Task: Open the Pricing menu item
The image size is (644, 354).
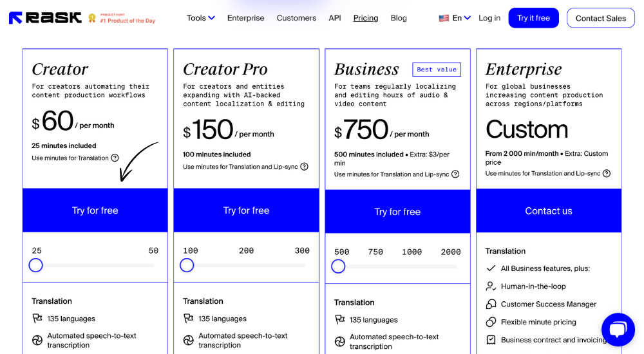Action: 366,18
